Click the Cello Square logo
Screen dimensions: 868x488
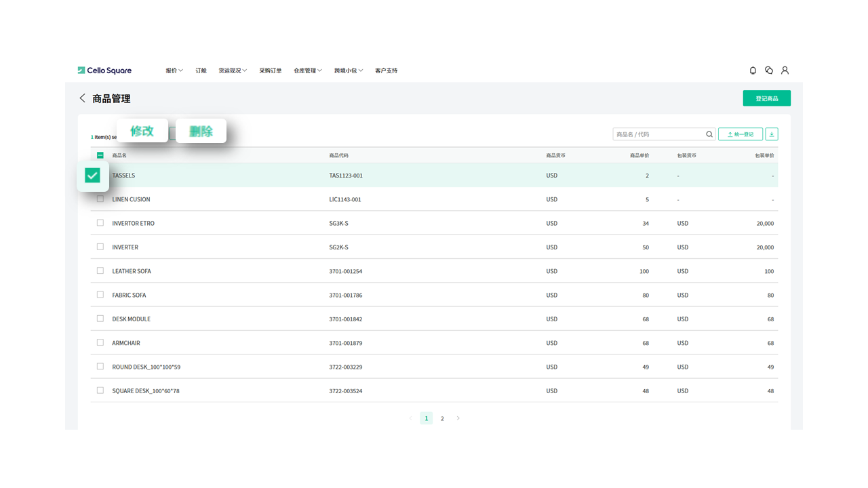pyautogui.click(x=104, y=70)
